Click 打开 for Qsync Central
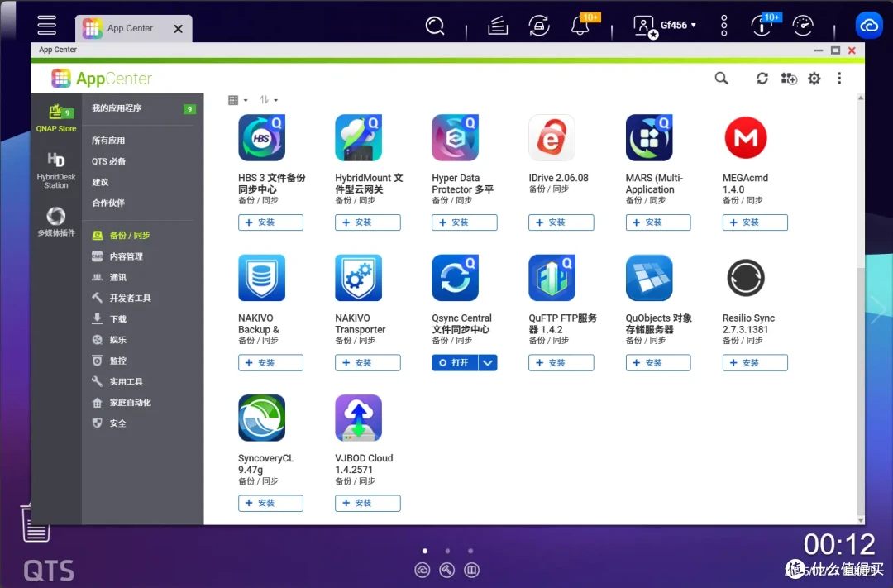893x588 pixels. [x=455, y=362]
